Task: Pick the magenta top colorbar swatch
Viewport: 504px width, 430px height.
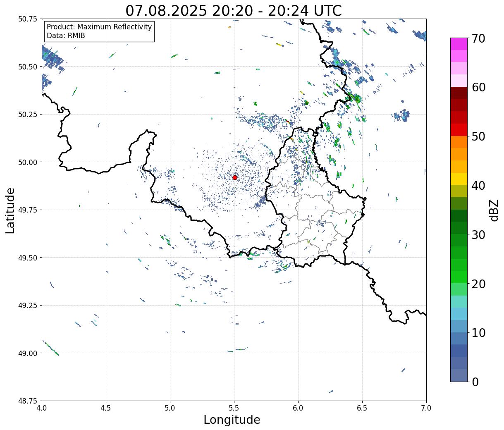Action: (x=459, y=44)
